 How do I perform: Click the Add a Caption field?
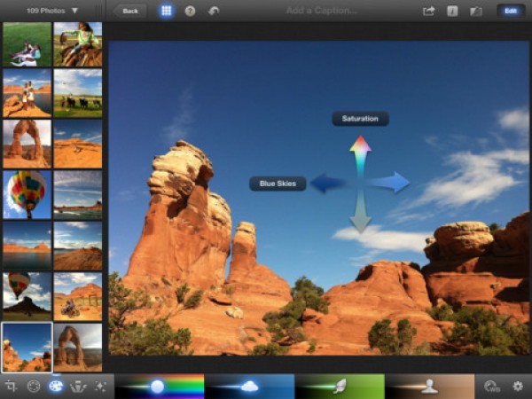click(x=322, y=11)
